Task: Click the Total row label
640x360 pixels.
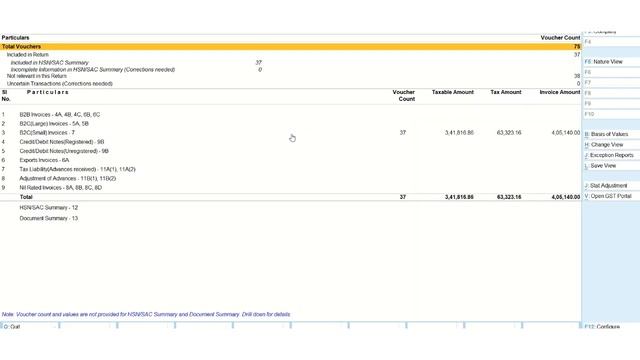Action: pyautogui.click(x=26, y=197)
